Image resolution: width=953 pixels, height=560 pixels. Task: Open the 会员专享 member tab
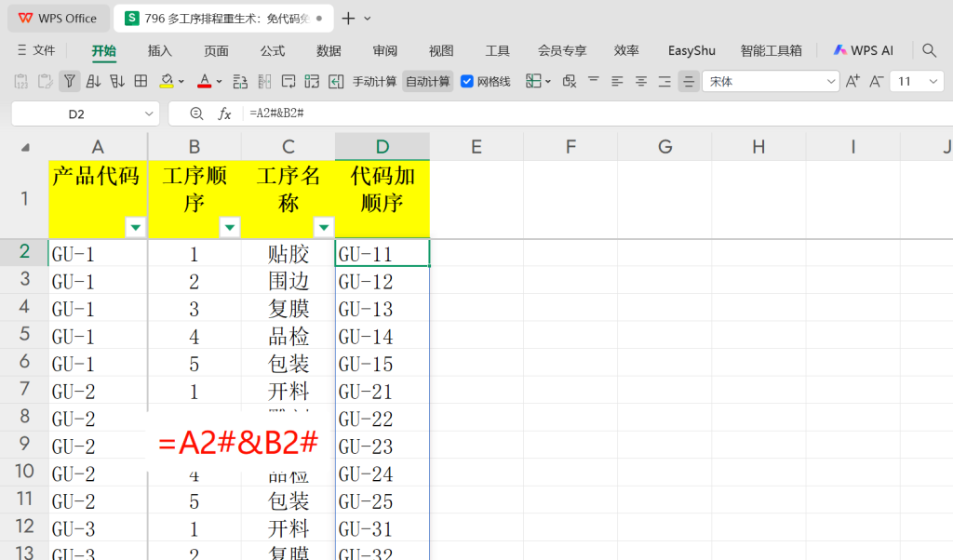[562, 51]
